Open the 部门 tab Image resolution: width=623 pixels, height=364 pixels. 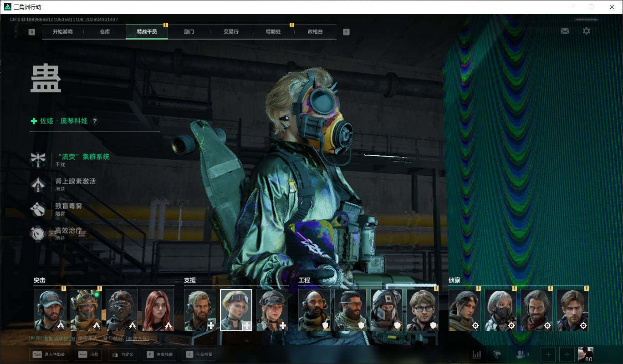(189, 32)
